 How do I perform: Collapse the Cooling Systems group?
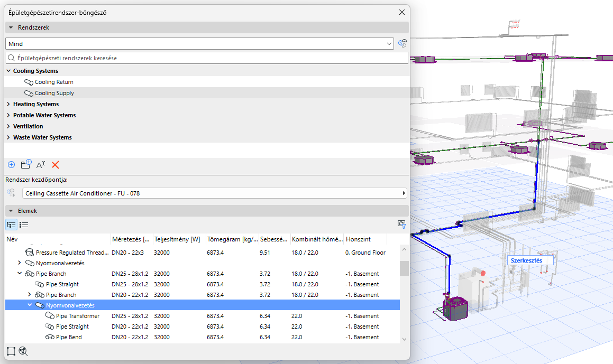[8, 71]
